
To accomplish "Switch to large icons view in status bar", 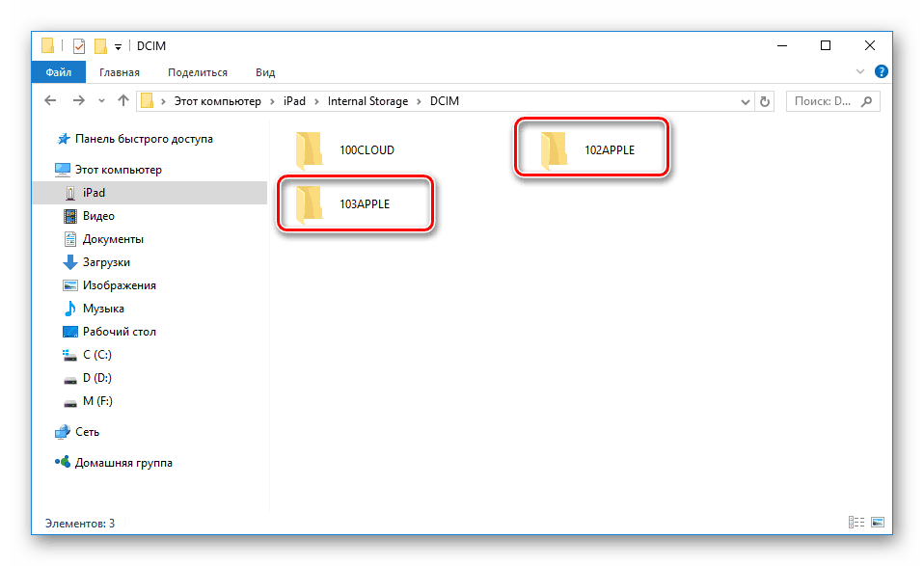I will pos(878,523).
